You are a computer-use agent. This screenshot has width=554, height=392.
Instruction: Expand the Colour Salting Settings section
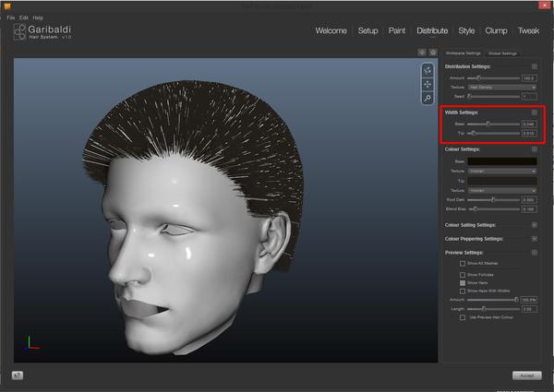(x=535, y=224)
